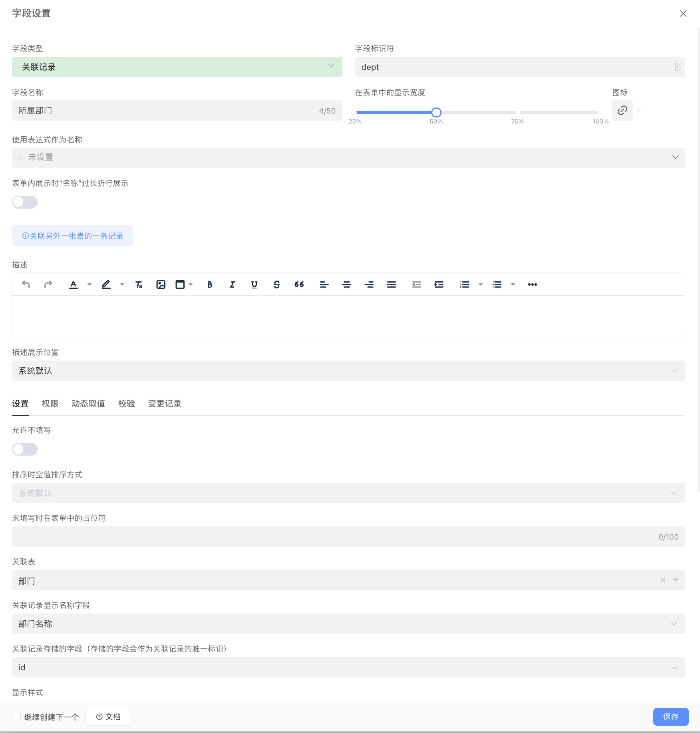Click the 保存 button
Viewport: 700px width, 733px height.
click(670, 717)
